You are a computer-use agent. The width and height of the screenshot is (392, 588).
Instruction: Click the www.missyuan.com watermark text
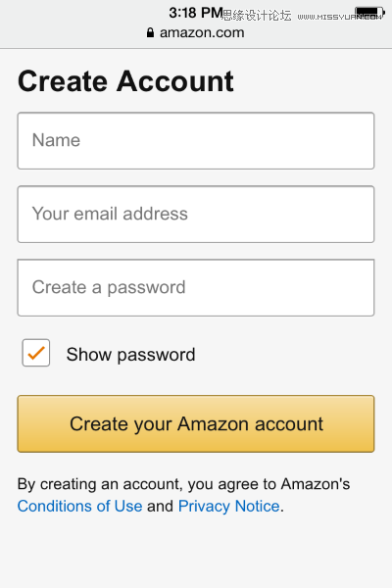pos(339,17)
